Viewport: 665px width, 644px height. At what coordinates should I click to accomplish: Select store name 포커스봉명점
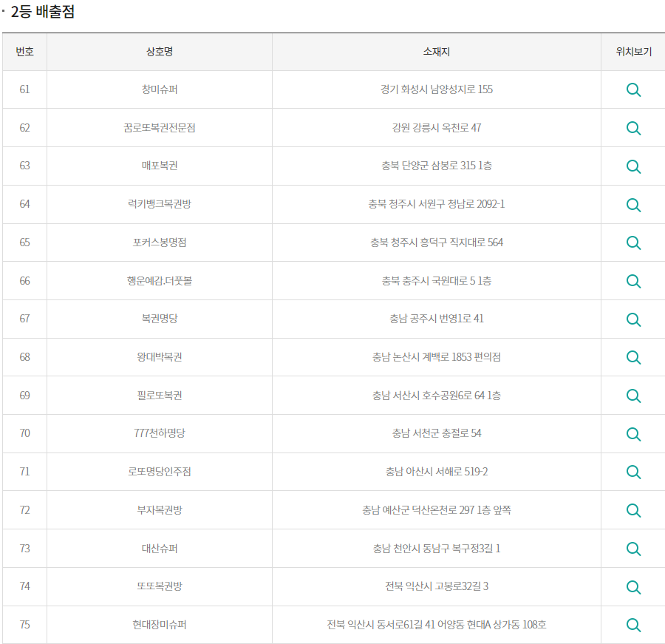[160, 242]
